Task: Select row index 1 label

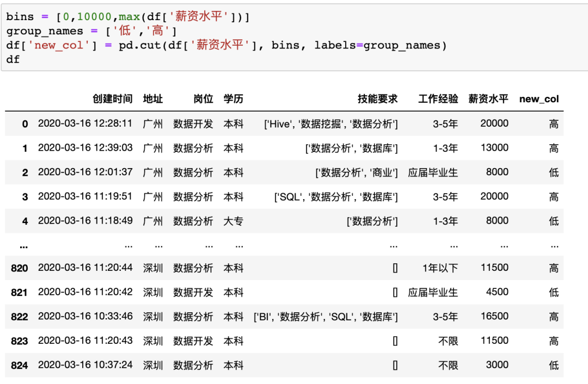Action: click(x=24, y=148)
